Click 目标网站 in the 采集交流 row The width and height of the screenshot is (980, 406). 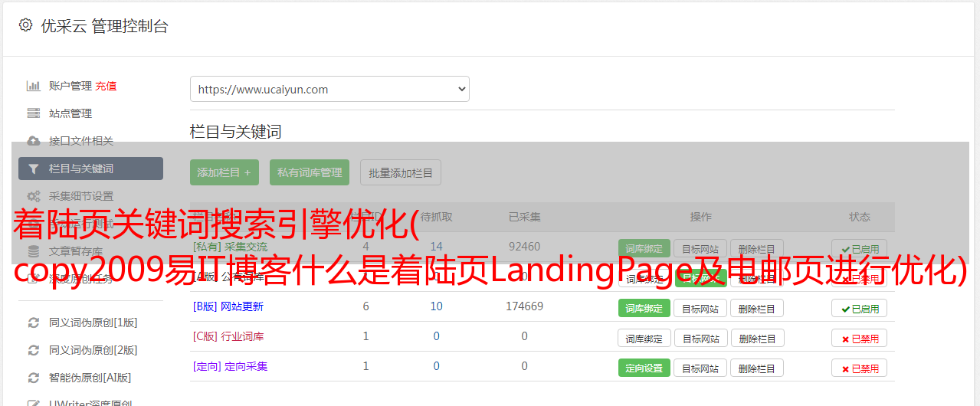[x=700, y=248]
